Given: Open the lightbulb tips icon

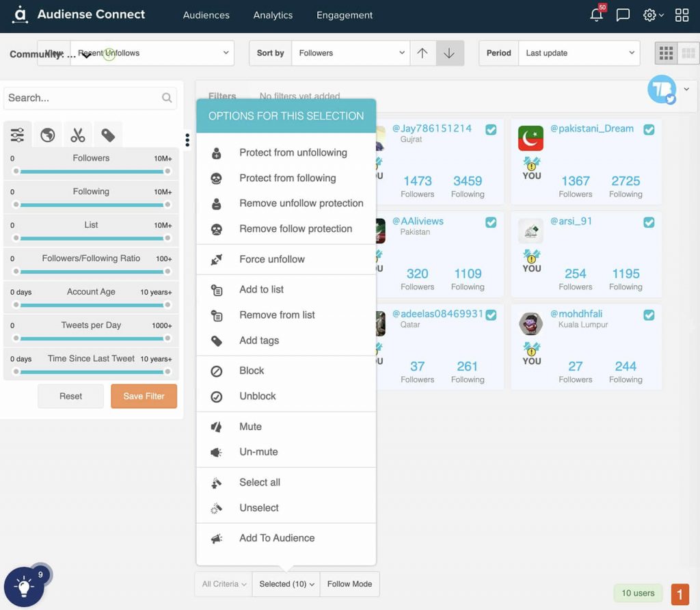Looking at the screenshot, I should click(x=24, y=586).
